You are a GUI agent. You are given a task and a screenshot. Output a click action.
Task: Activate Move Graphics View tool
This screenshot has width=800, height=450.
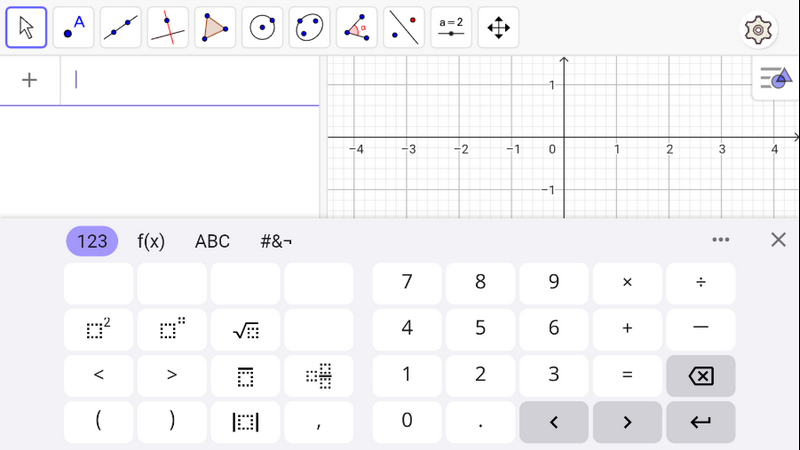pos(498,28)
